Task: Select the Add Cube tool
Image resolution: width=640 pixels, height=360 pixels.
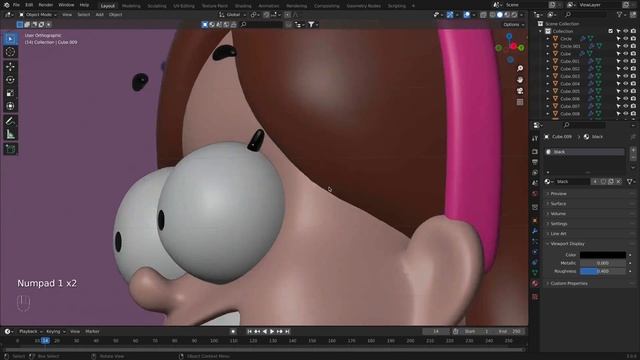Action: 11,149
